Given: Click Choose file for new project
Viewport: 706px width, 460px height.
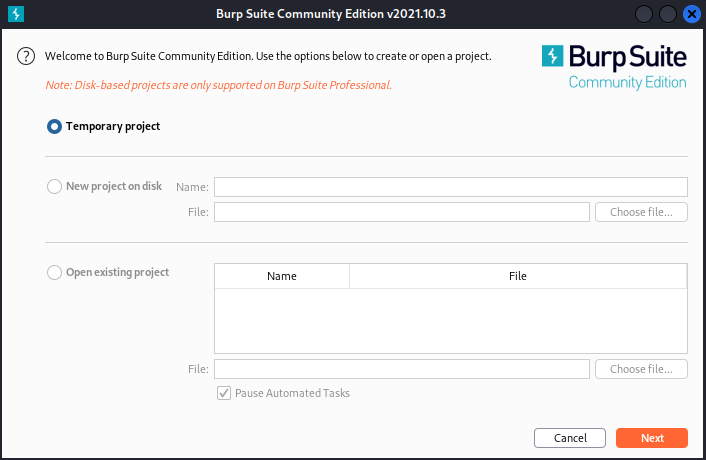Looking at the screenshot, I should click(641, 212).
